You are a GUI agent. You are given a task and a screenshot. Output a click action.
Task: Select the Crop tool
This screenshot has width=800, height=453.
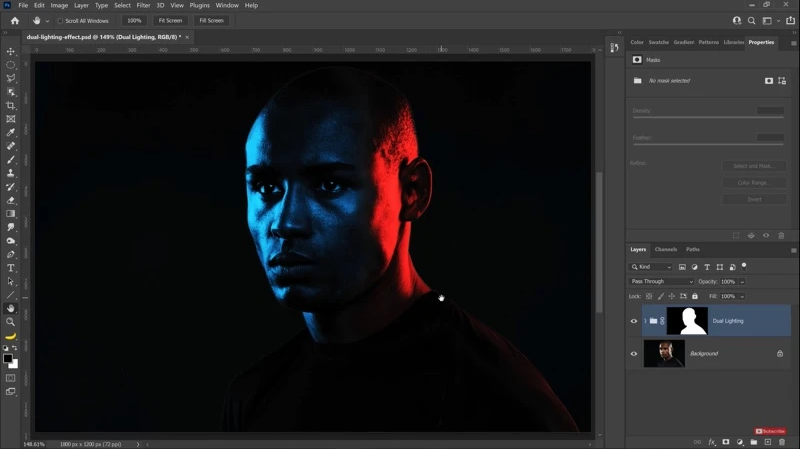tap(11, 106)
